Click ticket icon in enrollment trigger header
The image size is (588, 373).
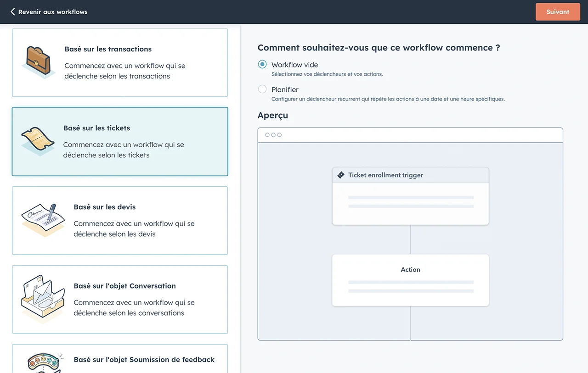pyautogui.click(x=341, y=175)
